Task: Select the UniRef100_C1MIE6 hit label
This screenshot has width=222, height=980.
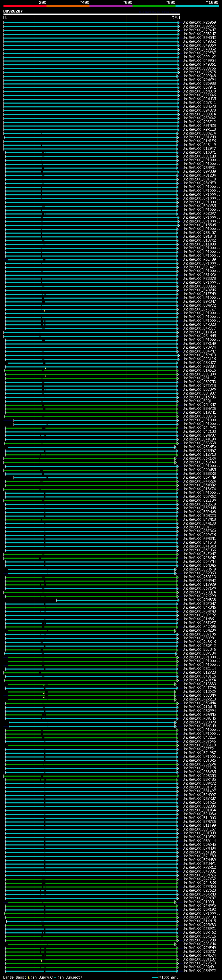Action: coord(199,141)
